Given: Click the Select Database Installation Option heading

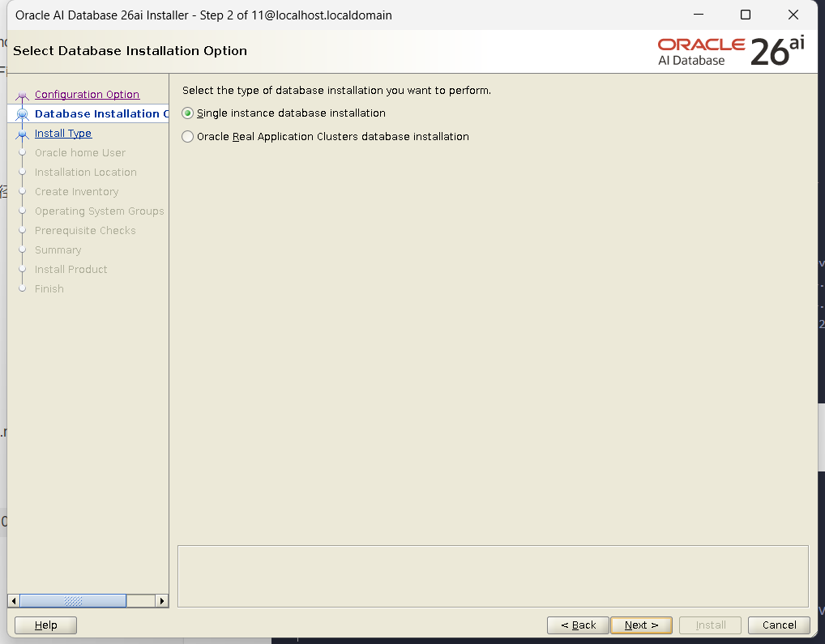Looking at the screenshot, I should click(x=130, y=51).
